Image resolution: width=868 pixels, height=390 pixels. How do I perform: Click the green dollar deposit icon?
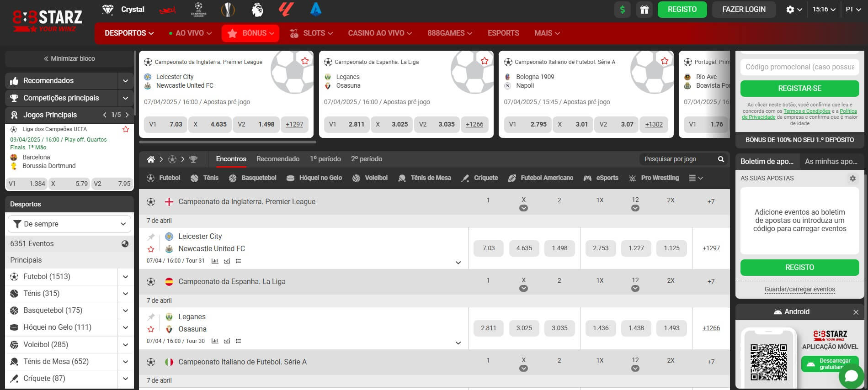click(622, 10)
